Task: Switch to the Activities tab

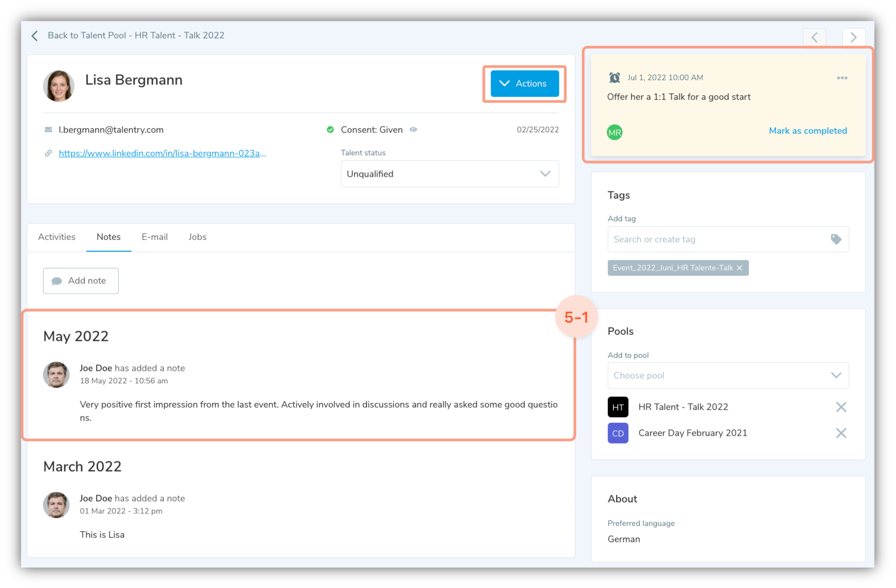Action: pos(57,237)
